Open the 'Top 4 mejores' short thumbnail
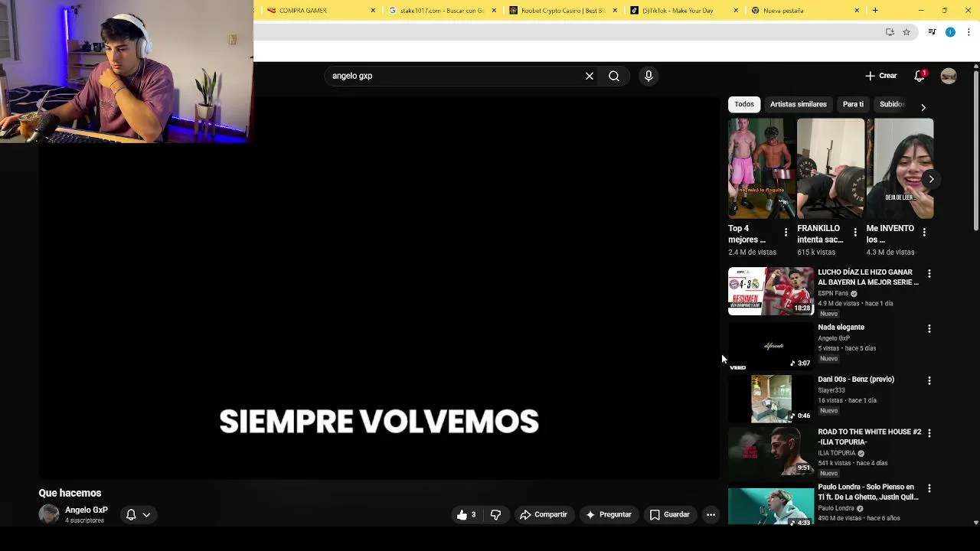980x551 pixels. [761, 168]
